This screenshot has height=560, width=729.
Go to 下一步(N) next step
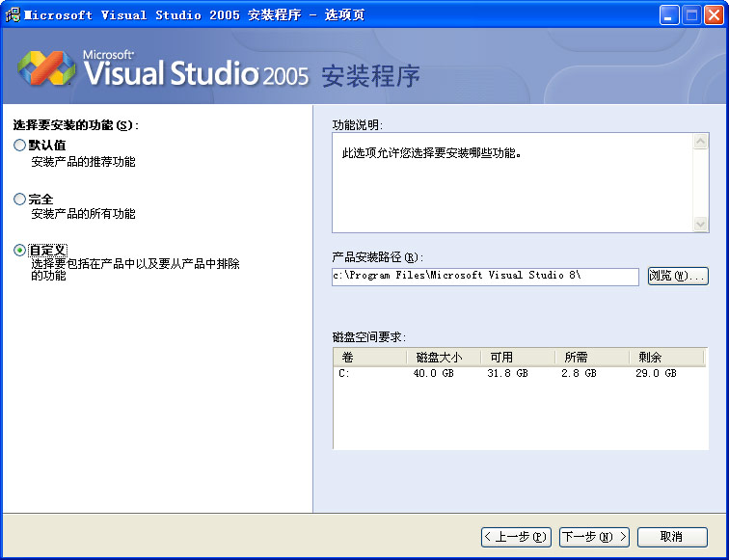(594, 537)
